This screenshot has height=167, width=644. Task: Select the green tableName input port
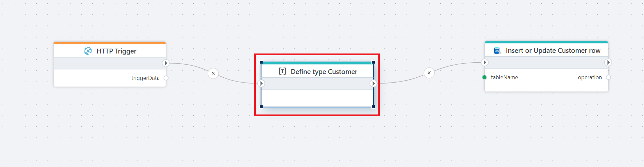(484, 77)
